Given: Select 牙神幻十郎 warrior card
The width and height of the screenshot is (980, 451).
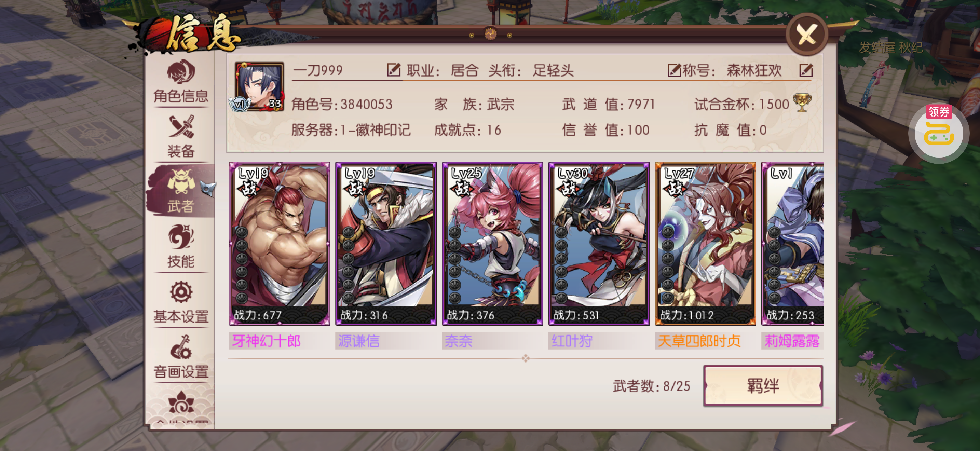Looking at the screenshot, I should pos(279,244).
